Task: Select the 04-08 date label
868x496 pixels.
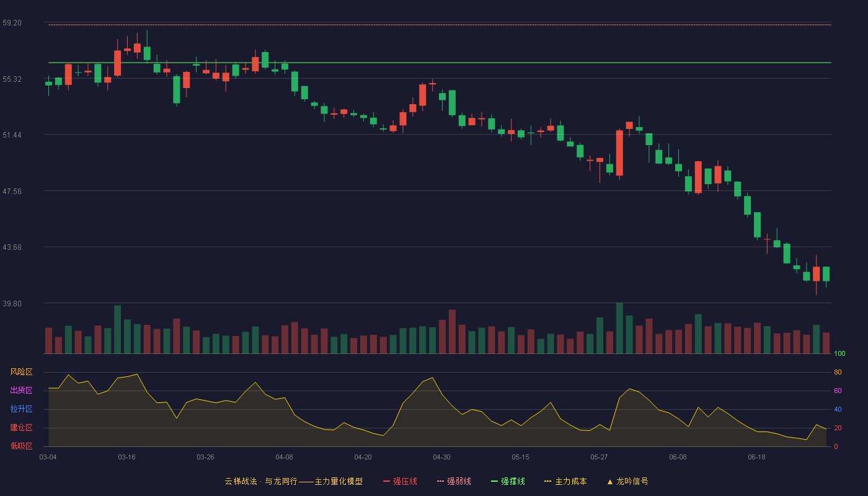Action: tap(284, 457)
